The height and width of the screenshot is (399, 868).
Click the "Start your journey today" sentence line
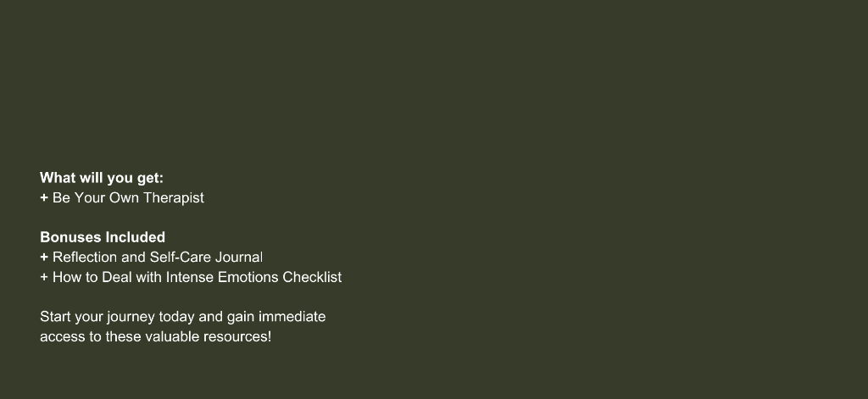[x=183, y=317]
